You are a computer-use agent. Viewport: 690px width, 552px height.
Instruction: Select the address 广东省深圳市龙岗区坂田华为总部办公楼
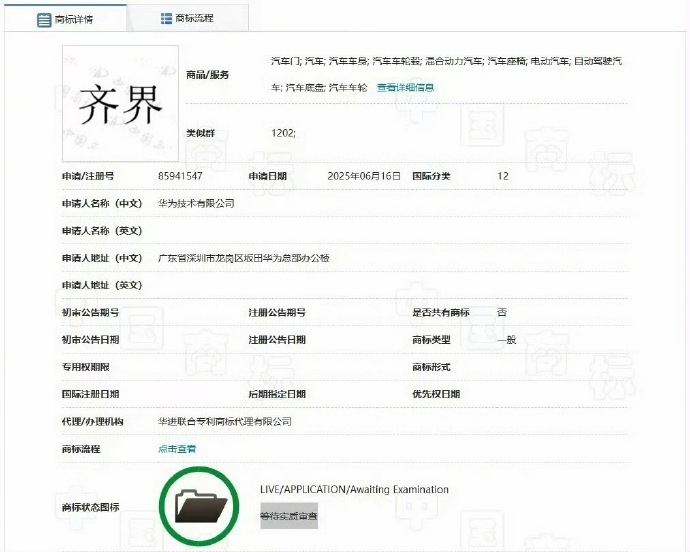pos(244,258)
